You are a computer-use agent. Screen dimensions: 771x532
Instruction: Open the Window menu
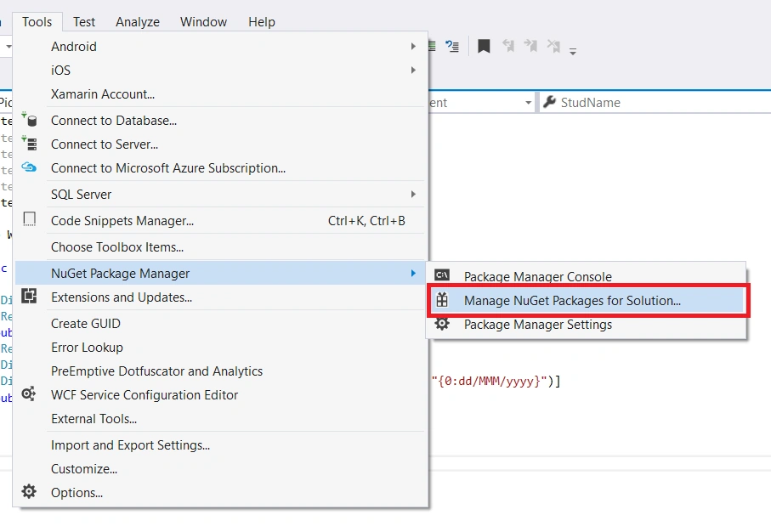tap(203, 22)
